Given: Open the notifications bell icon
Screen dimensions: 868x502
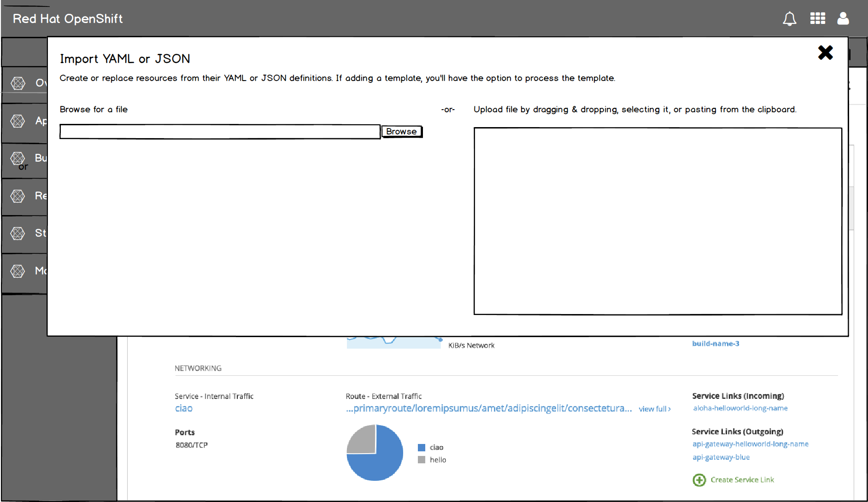Looking at the screenshot, I should pos(789,18).
